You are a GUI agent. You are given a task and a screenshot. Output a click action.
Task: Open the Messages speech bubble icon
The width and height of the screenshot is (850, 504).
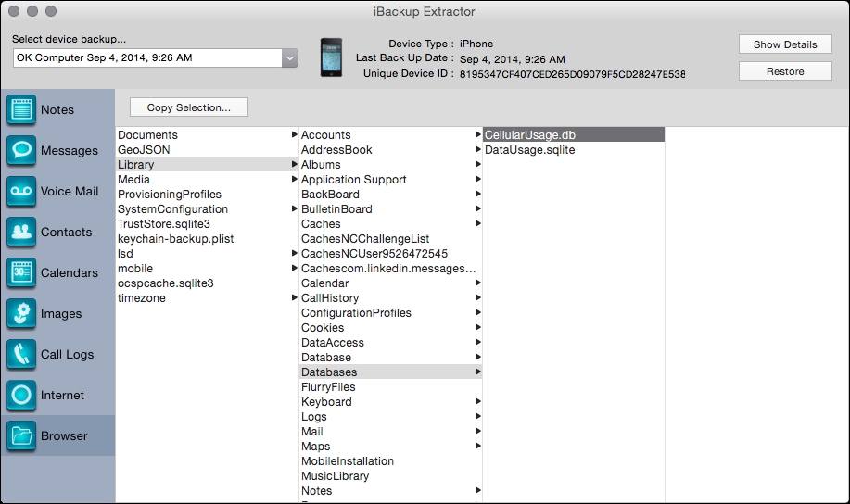[x=21, y=150]
